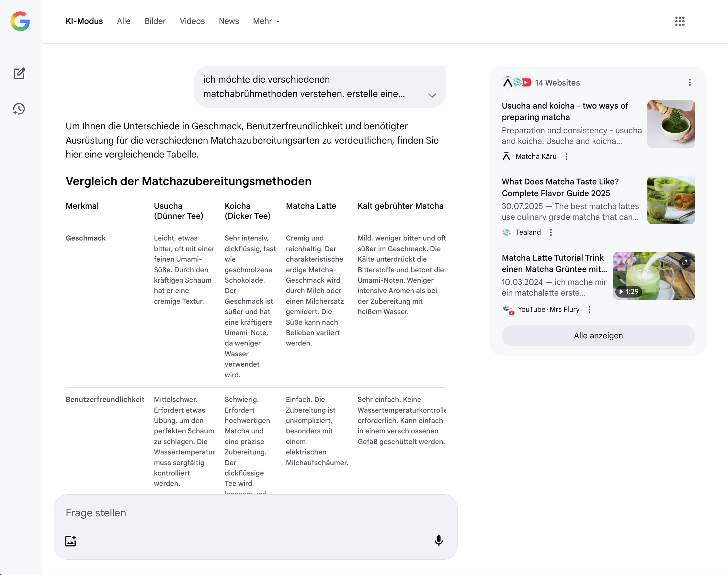Select the Videos tab
Screen dimensions: 728x575
pyautogui.click(x=192, y=21)
